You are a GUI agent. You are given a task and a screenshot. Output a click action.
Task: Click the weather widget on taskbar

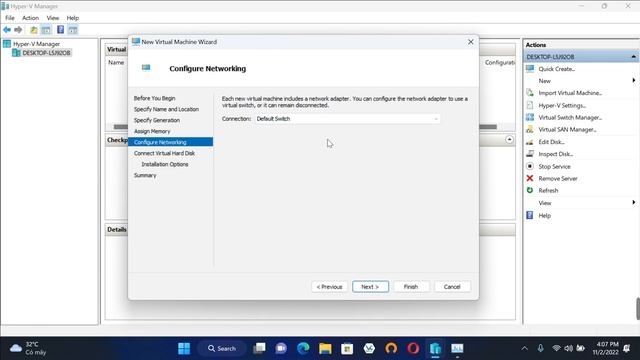29,348
